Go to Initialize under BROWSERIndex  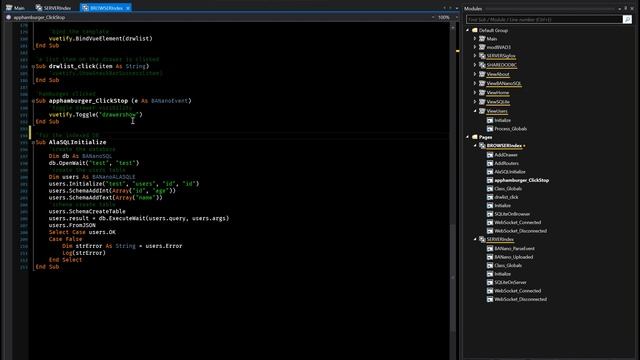(502, 206)
